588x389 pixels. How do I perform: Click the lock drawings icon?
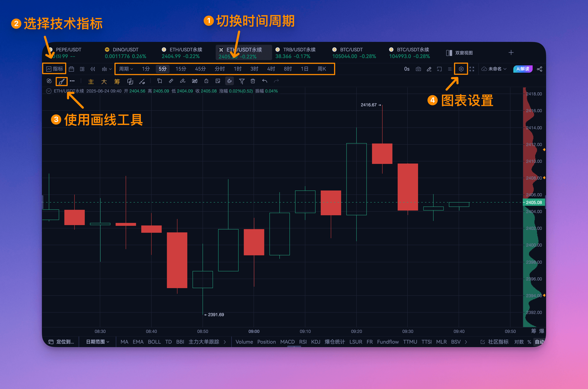pos(206,81)
